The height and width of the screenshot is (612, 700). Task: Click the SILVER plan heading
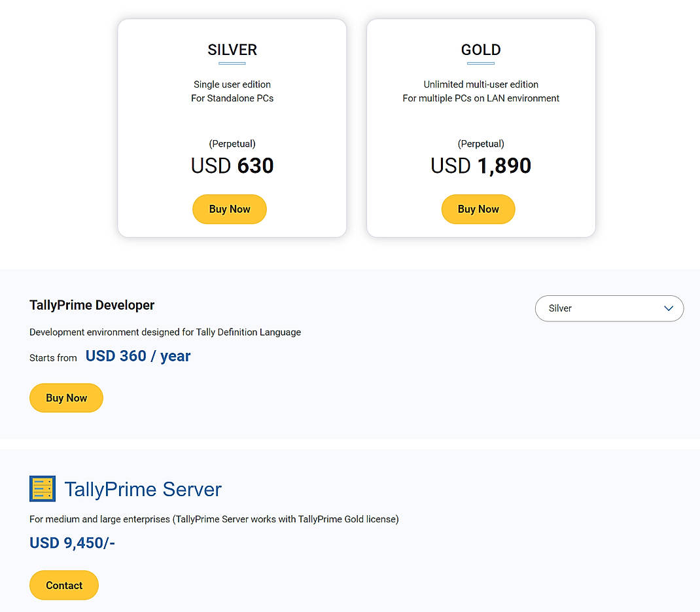coord(232,50)
